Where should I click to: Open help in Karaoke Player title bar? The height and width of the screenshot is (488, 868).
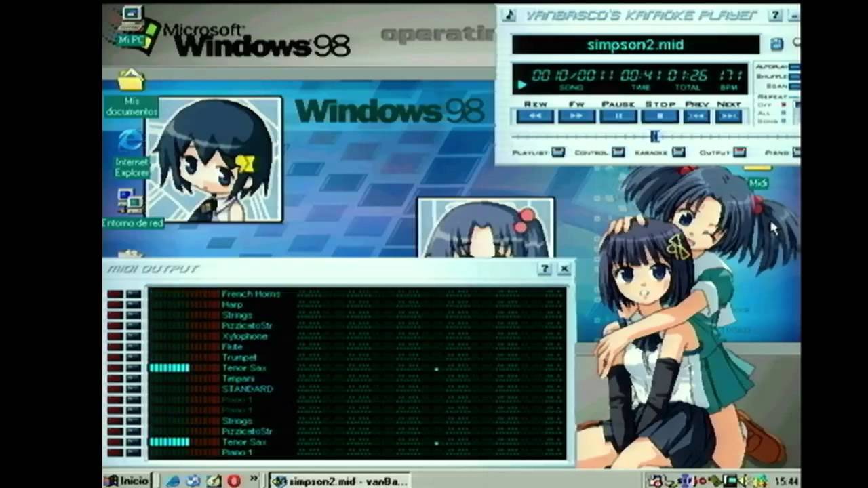776,15
